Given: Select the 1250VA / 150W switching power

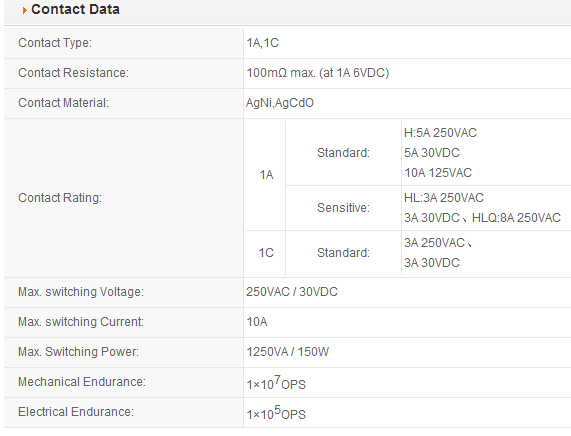Looking at the screenshot, I should click(x=288, y=352).
